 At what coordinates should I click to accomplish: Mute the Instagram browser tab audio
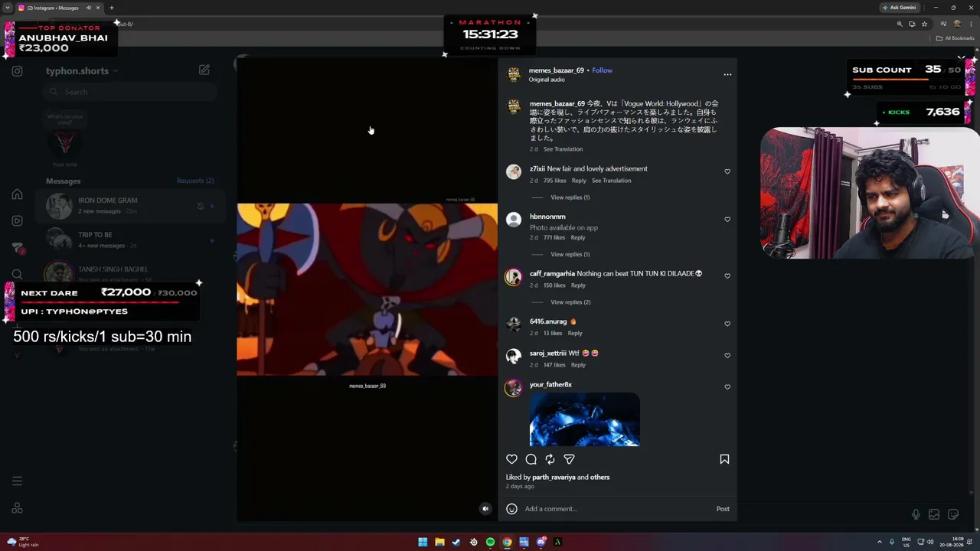88,8
